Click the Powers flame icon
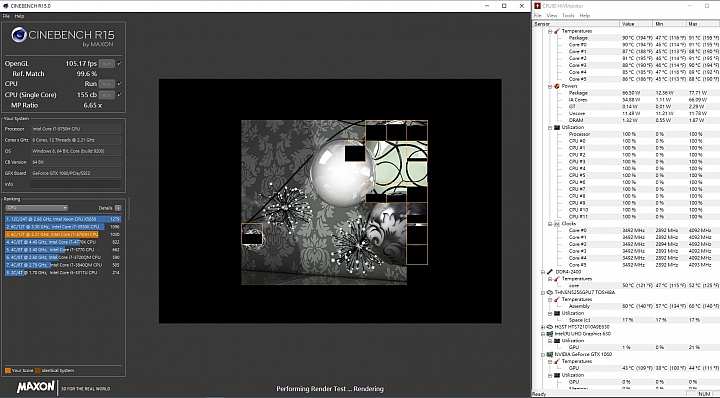720x398 pixels. (x=557, y=86)
